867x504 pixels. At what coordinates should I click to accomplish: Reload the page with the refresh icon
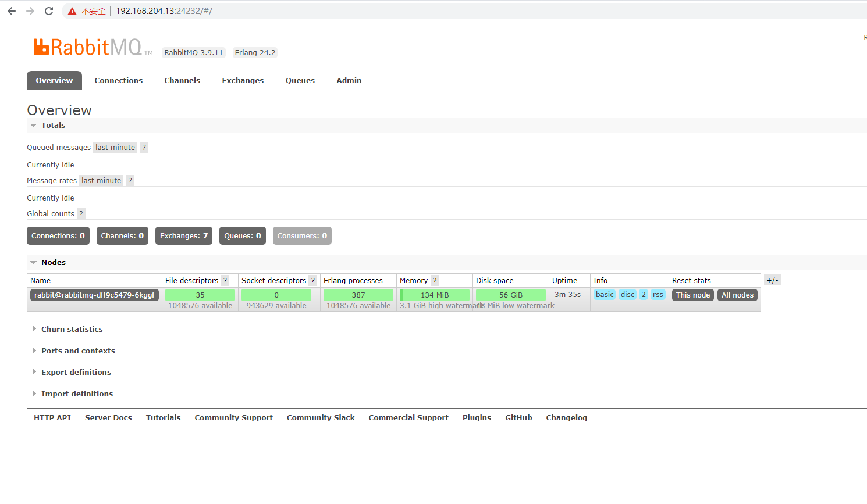49,11
